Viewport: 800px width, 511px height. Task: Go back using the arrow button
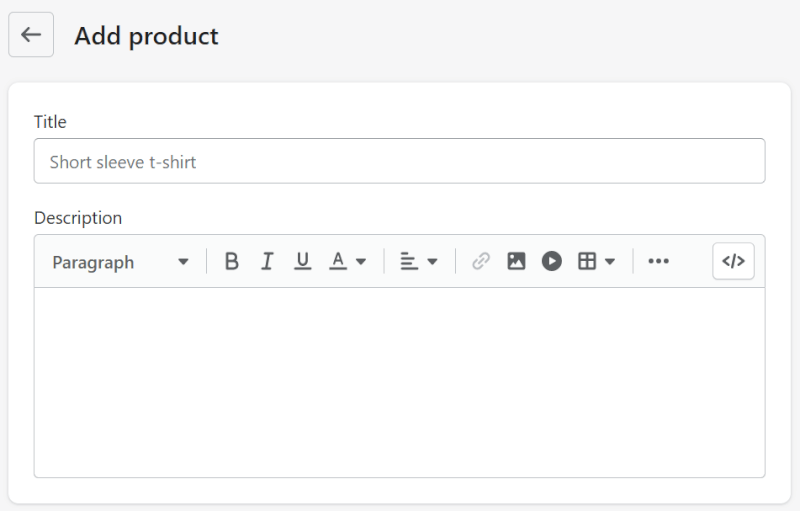point(31,35)
